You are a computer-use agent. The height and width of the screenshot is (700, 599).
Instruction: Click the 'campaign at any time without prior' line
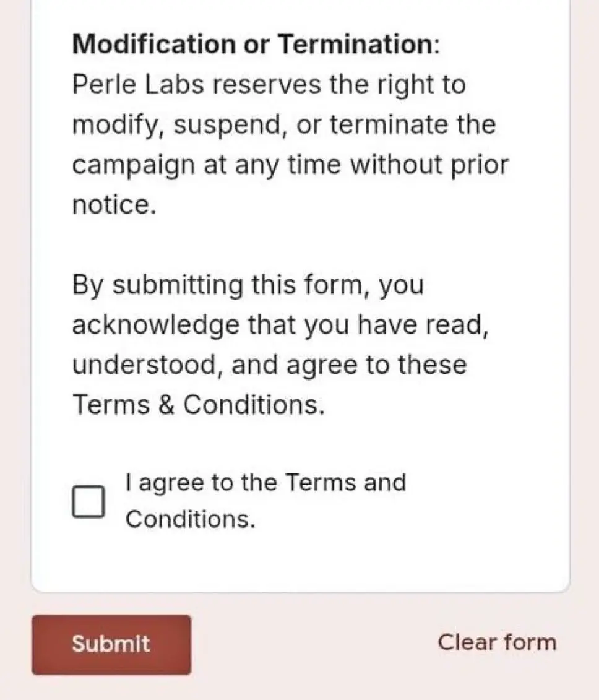(x=290, y=165)
